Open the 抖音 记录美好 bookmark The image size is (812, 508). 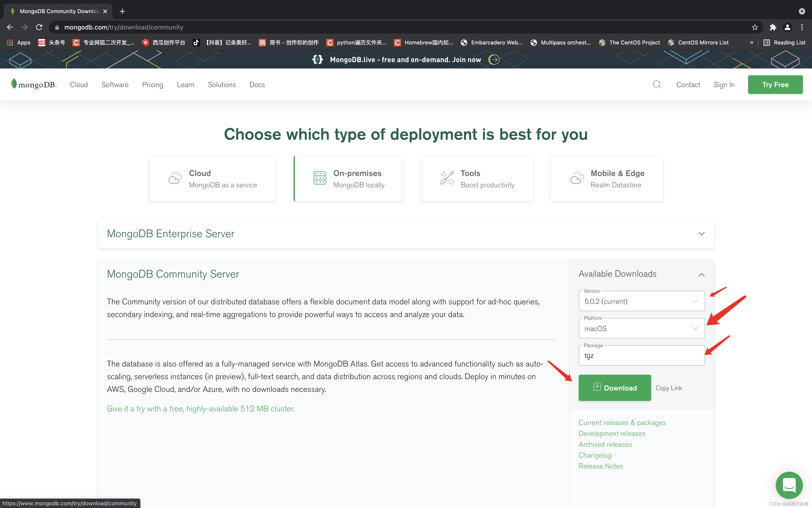click(222, 43)
